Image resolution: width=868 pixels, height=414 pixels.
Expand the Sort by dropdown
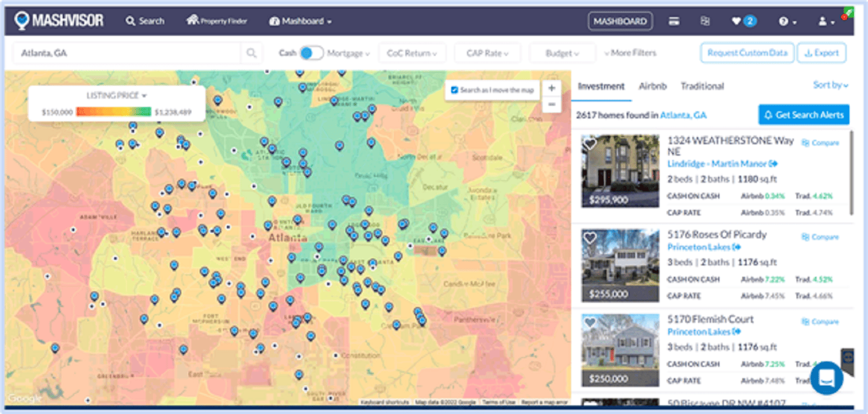coord(830,85)
